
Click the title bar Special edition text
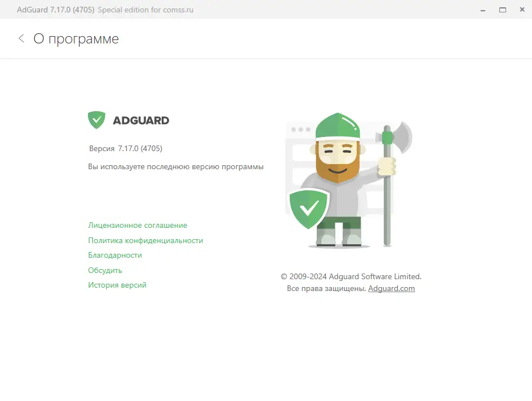[x=145, y=10]
